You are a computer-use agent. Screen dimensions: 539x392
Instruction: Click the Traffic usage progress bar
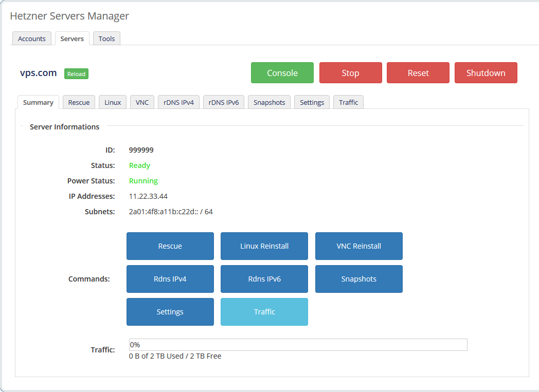298,344
